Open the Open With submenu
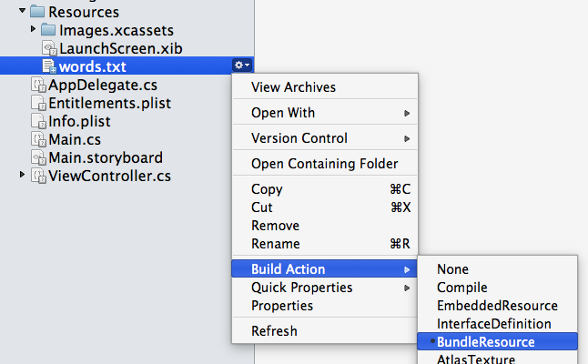This screenshot has width=588, height=364. (325, 113)
